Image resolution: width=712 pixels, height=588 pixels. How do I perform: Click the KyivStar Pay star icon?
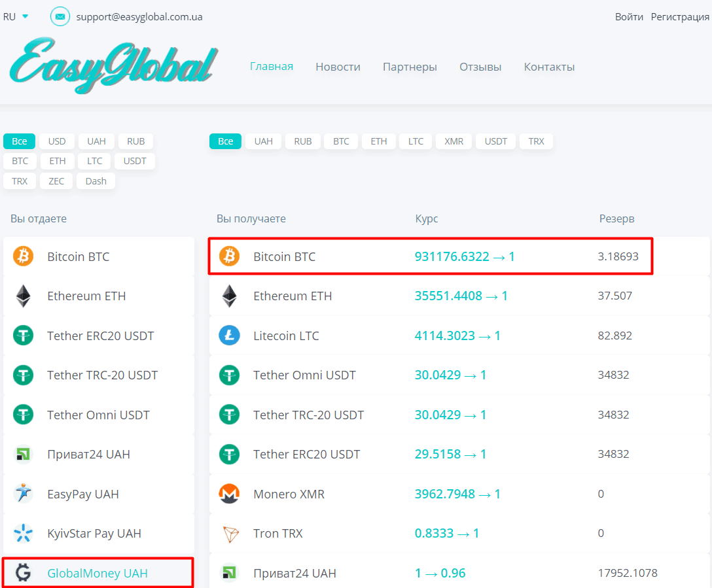click(x=23, y=533)
